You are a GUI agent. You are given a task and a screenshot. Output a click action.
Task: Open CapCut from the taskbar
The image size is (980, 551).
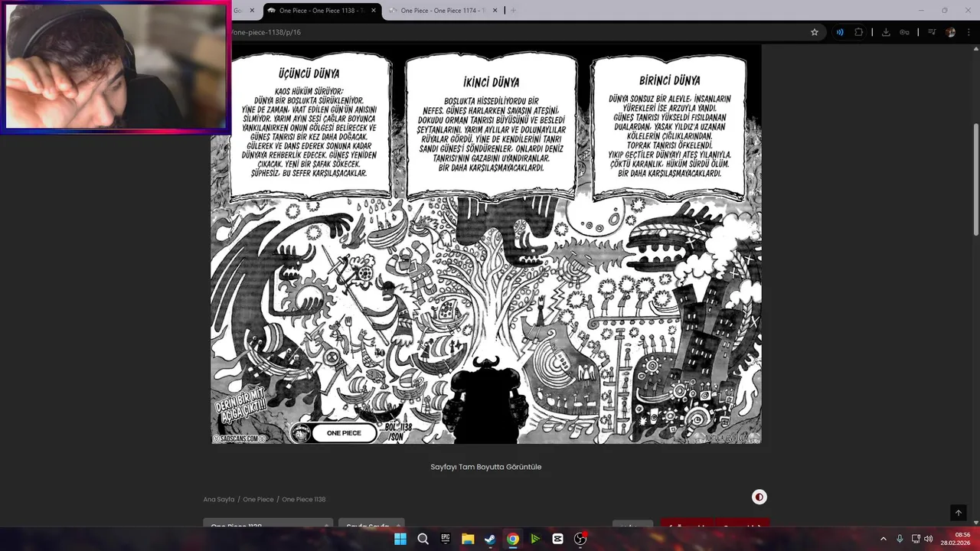[557, 539]
